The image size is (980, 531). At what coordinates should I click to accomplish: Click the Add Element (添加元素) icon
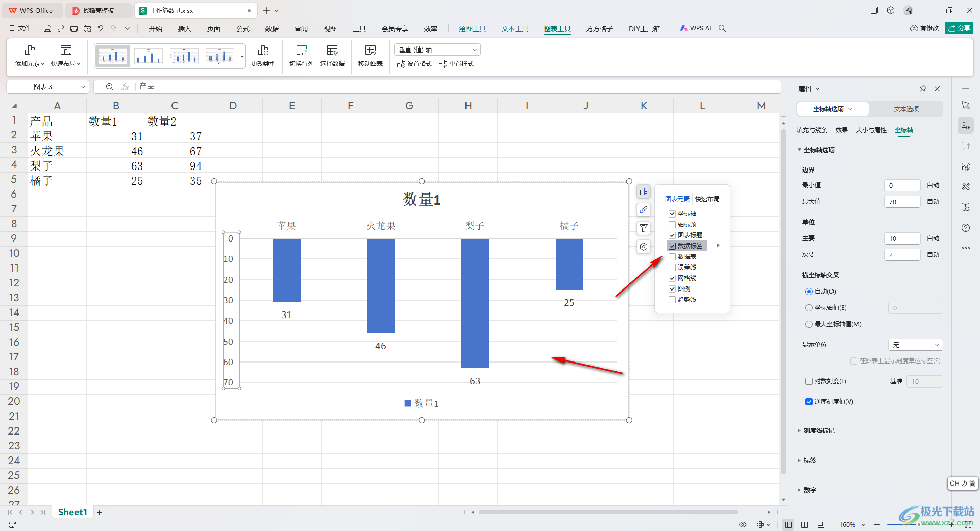[30, 50]
